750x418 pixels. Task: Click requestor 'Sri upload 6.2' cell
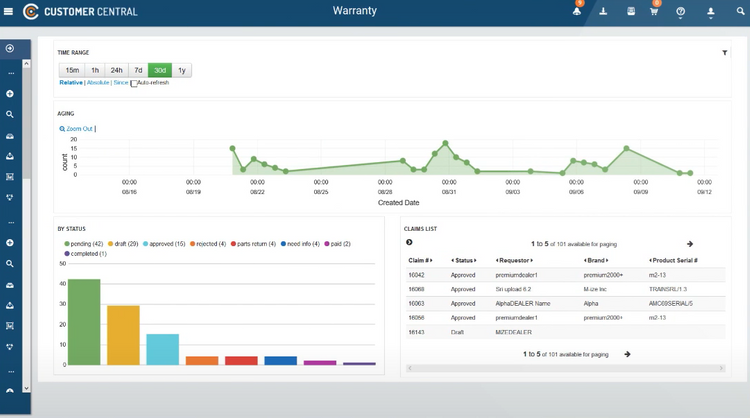[513, 289]
